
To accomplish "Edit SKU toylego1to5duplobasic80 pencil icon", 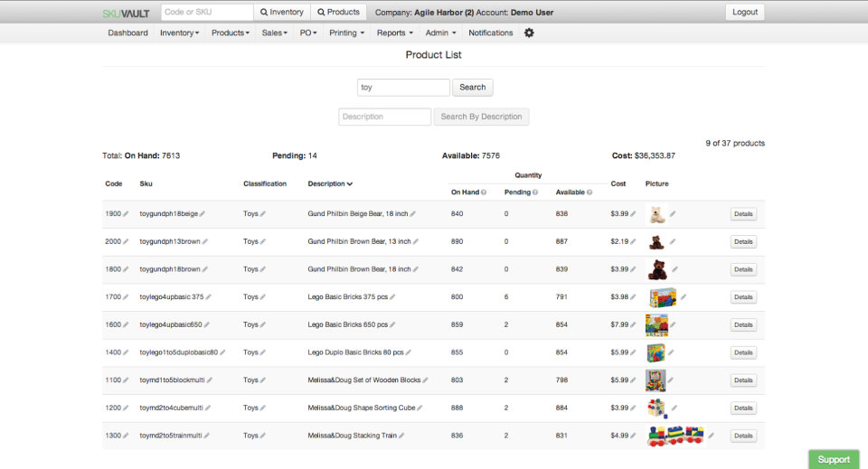I will (x=222, y=352).
